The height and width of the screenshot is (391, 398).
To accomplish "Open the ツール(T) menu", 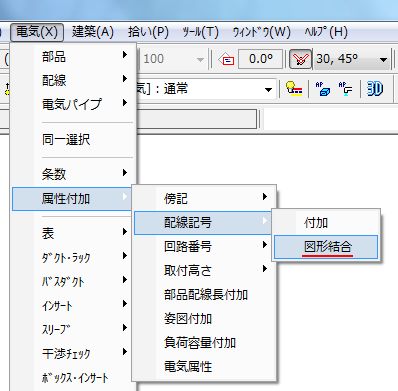I will pyautogui.click(x=200, y=32).
